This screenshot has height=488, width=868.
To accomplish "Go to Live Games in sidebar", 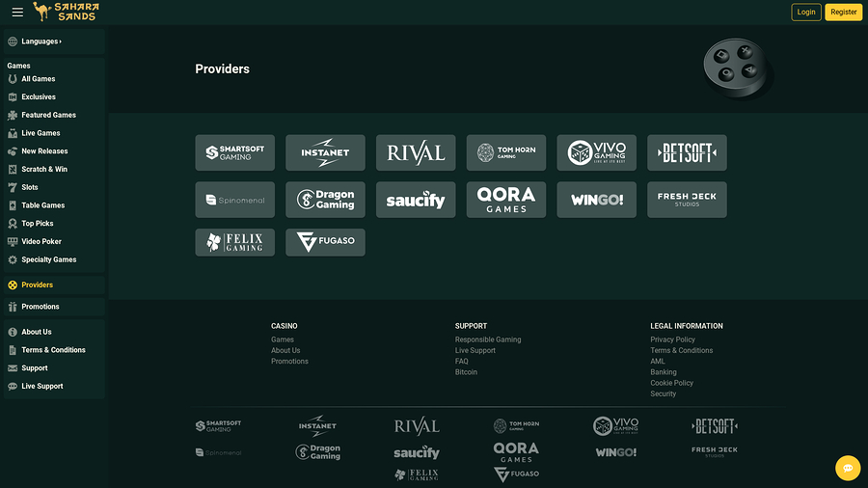I will (x=41, y=133).
